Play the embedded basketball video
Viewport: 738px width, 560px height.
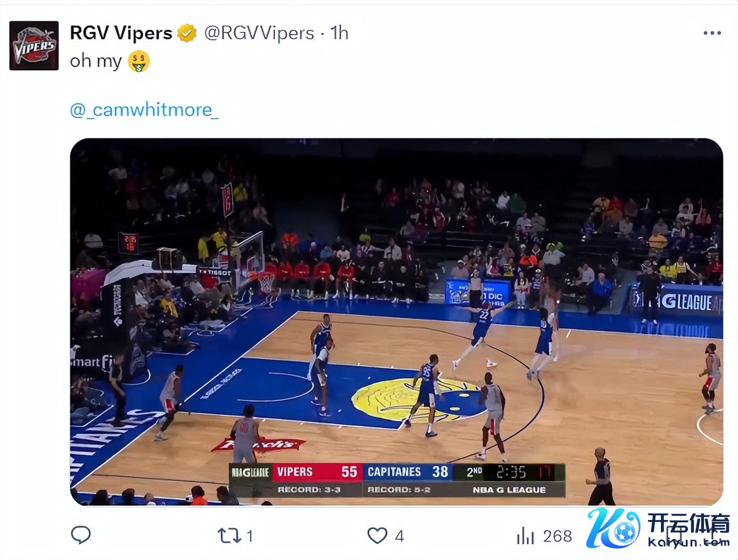pyautogui.click(x=396, y=322)
